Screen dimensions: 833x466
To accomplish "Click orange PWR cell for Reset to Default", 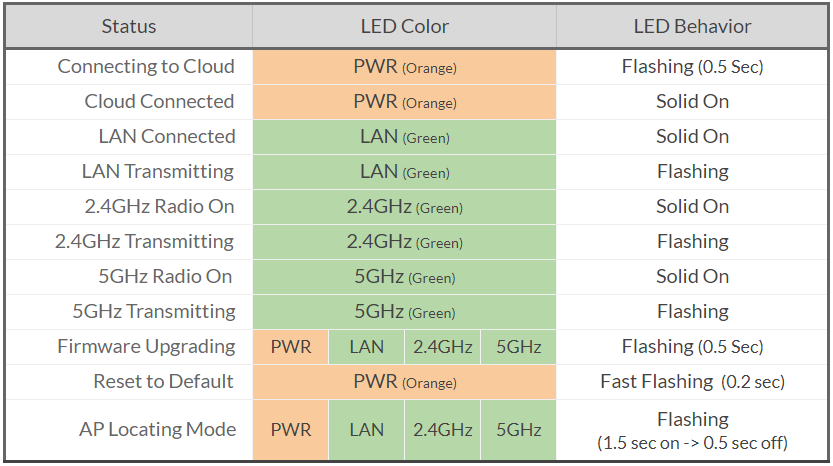I will click(x=404, y=382).
